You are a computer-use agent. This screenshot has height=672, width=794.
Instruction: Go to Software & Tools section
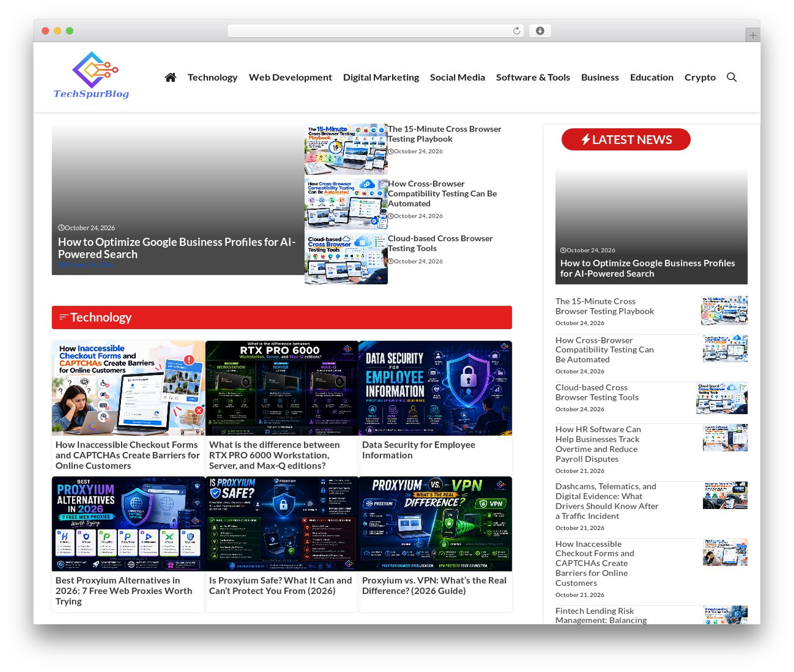(x=533, y=77)
